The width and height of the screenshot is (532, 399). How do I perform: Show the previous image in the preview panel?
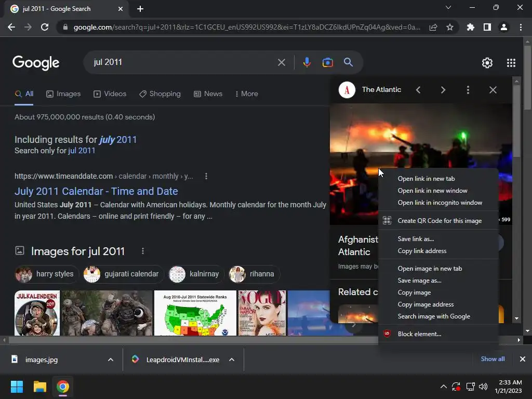point(418,90)
